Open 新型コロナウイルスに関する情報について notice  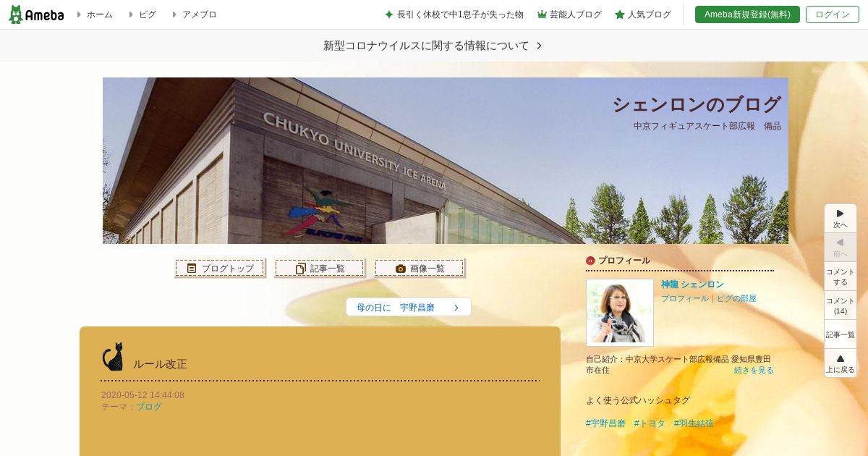click(426, 46)
